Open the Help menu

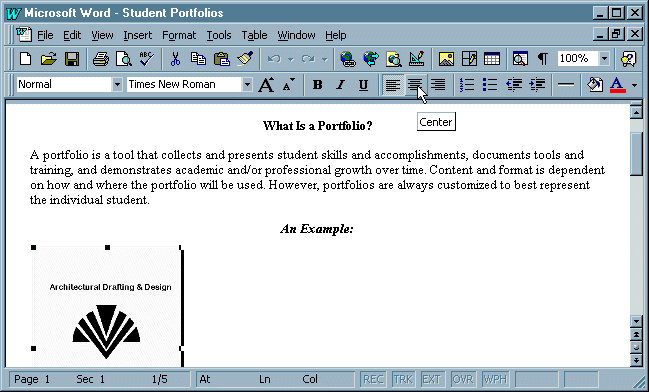(x=335, y=36)
